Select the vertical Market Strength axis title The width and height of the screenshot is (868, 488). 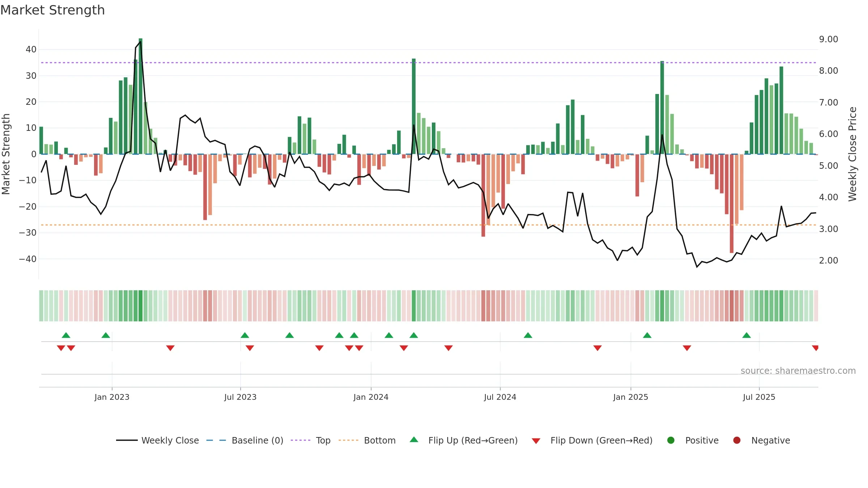tap(6, 154)
